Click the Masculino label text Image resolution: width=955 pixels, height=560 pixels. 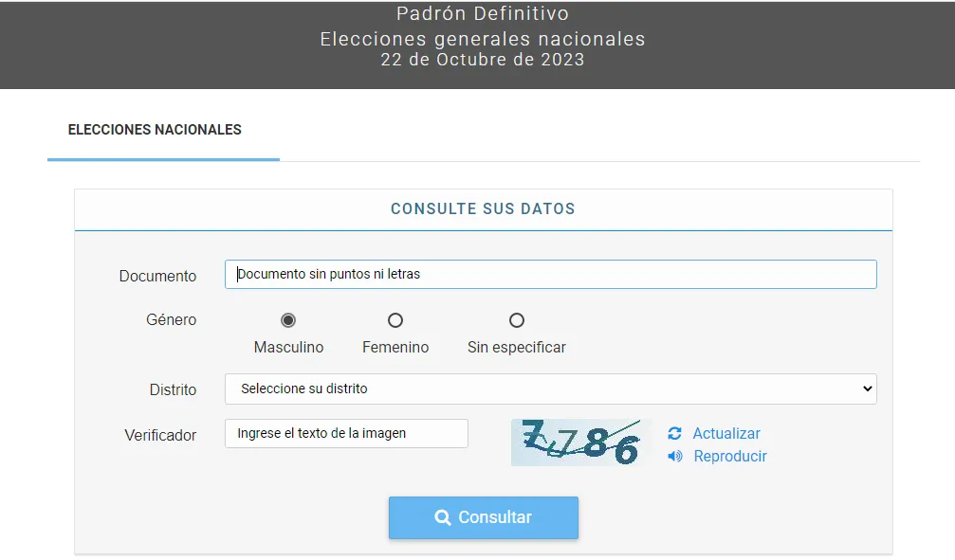(288, 348)
